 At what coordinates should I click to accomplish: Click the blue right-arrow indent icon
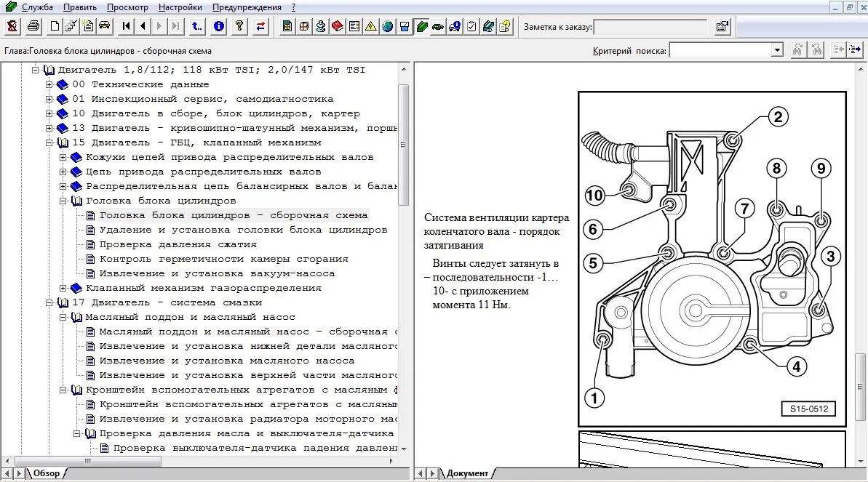pos(856,50)
